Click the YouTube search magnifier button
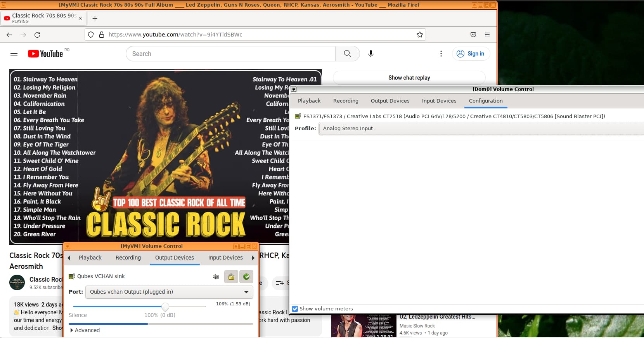The width and height of the screenshot is (644, 338). tap(347, 54)
